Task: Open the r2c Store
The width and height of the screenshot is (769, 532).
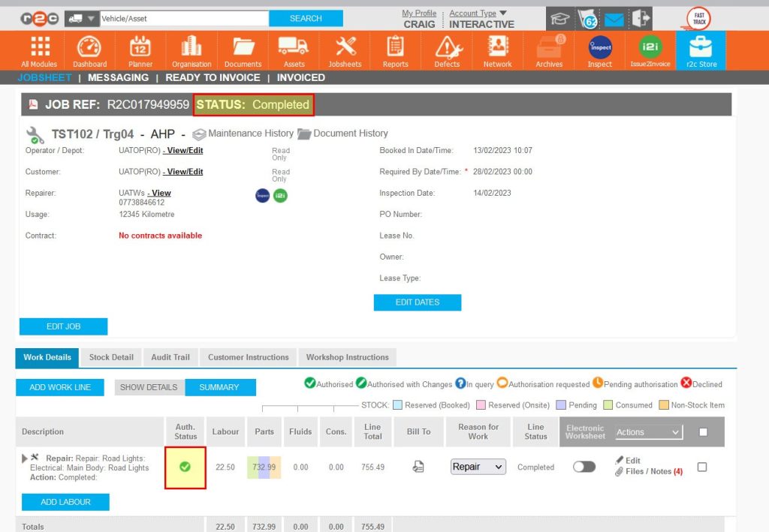Action: (700, 50)
